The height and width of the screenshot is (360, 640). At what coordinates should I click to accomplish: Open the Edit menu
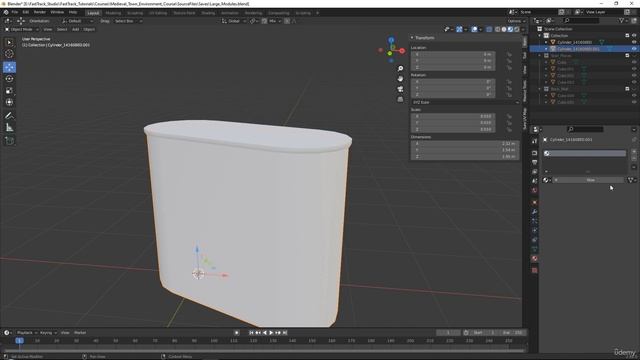pyautogui.click(x=26, y=13)
